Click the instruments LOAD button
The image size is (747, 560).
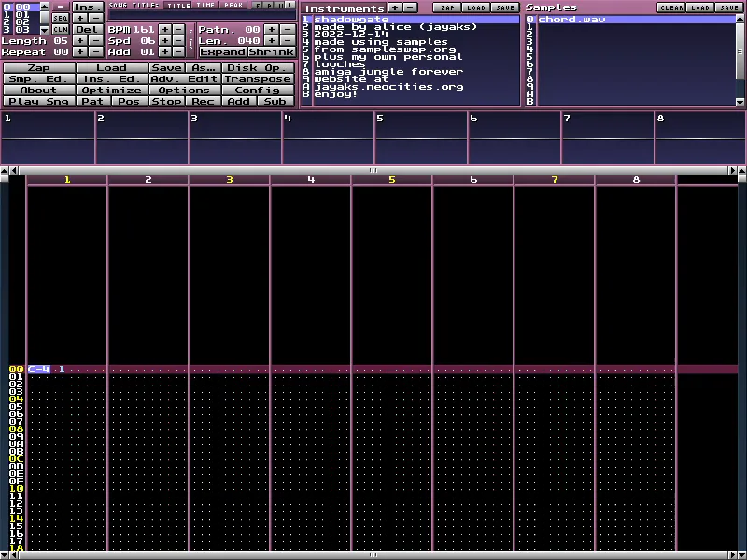point(476,7)
